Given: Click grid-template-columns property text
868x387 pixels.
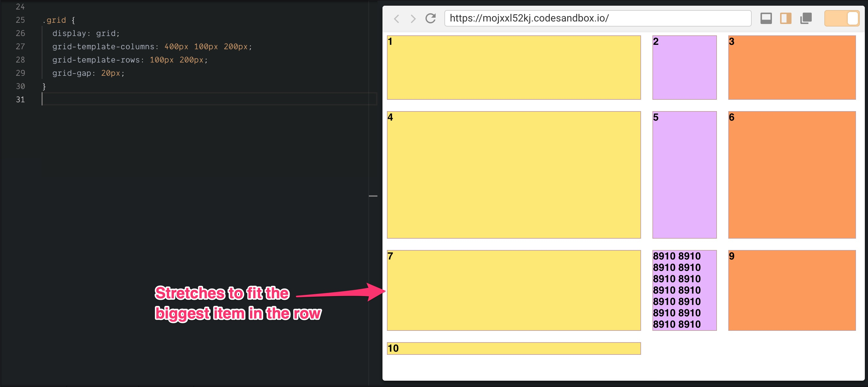Looking at the screenshot, I should click(103, 47).
